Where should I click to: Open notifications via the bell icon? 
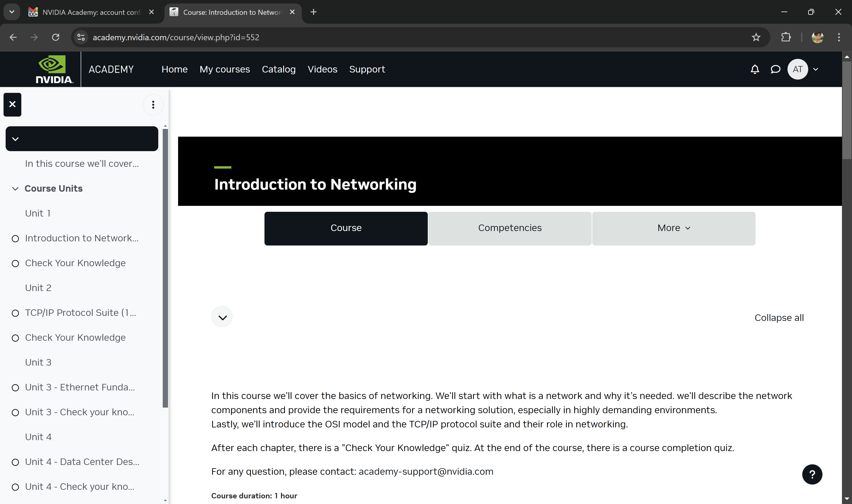tap(755, 69)
